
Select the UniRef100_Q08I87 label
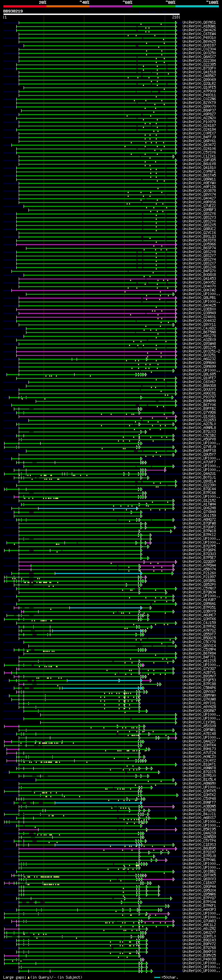coord(199,45)
